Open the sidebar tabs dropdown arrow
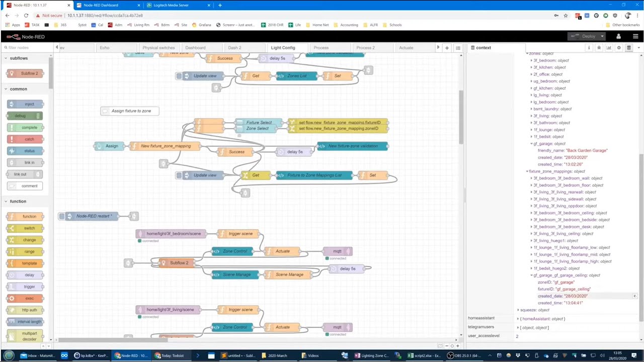This screenshot has height=362, width=644. [639, 48]
